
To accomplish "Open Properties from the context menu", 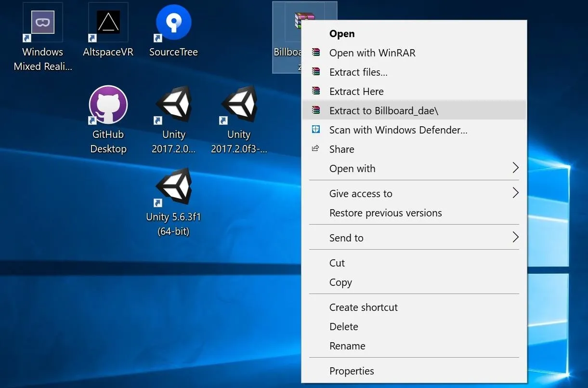I will click(414, 371).
